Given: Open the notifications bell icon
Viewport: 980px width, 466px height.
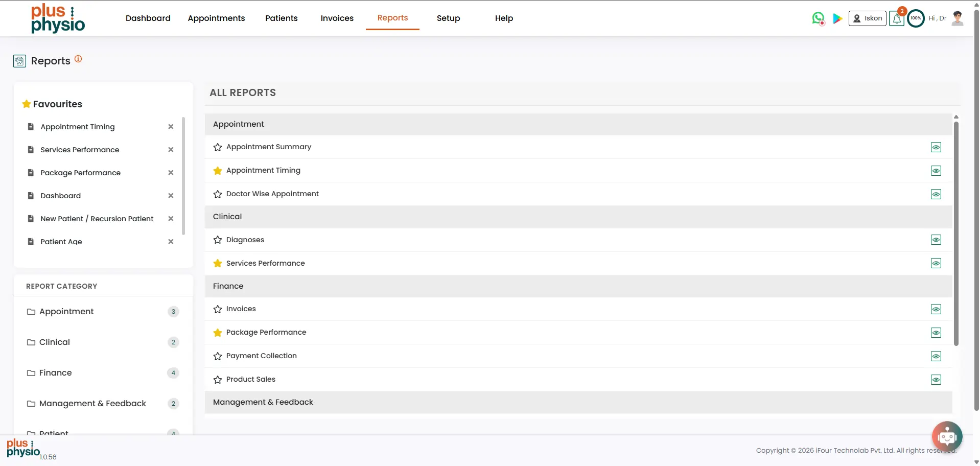Looking at the screenshot, I should (897, 19).
